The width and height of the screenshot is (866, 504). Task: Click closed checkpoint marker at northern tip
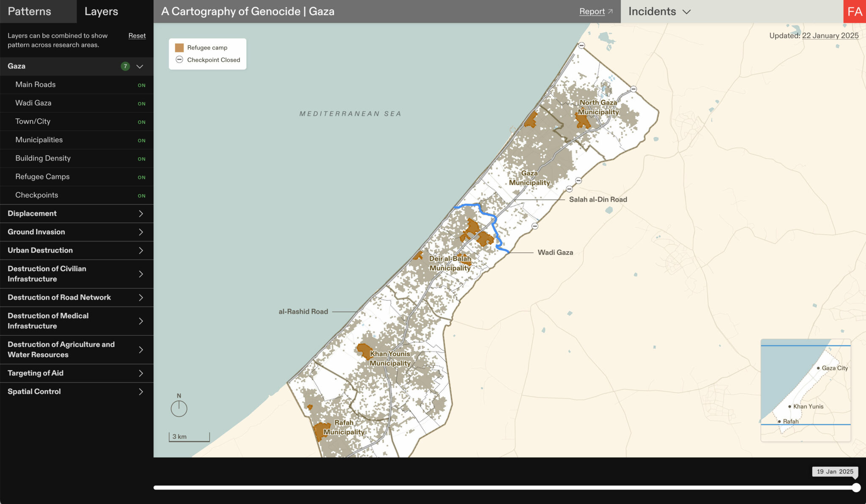coord(582,46)
